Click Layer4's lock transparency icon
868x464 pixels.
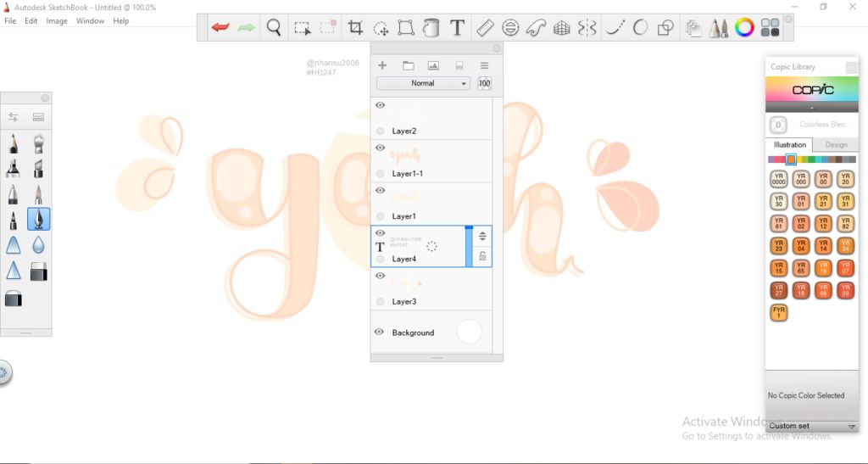click(x=482, y=256)
